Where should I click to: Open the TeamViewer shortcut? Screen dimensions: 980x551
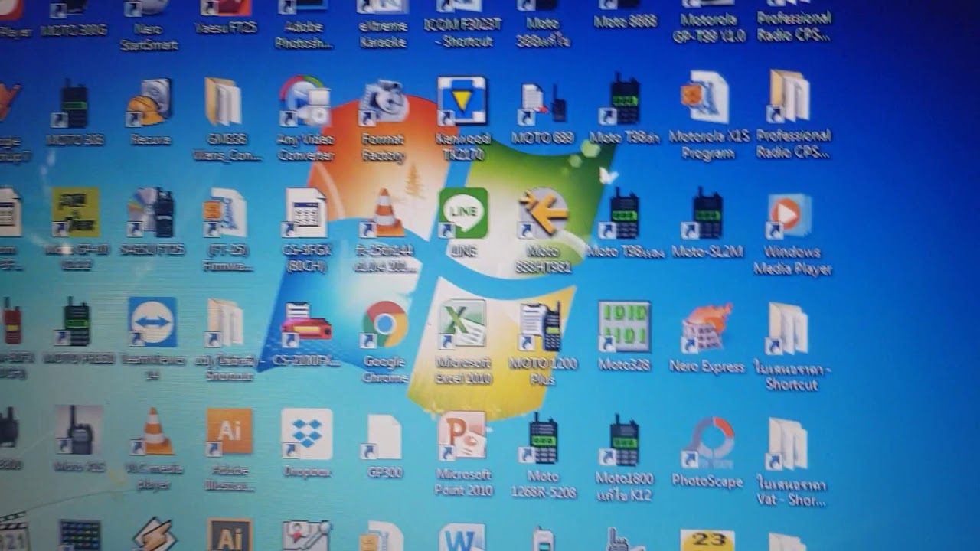tap(152, 321)
